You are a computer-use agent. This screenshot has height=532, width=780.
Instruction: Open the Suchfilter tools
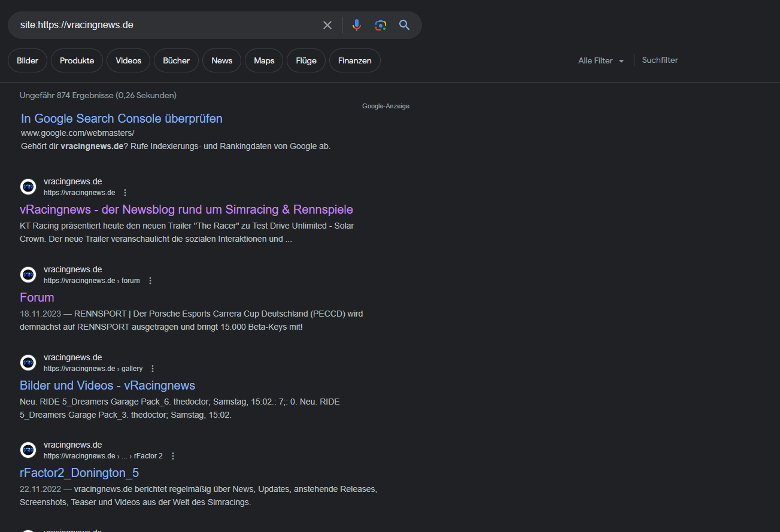pyautogui.click(x=660, y=60)
